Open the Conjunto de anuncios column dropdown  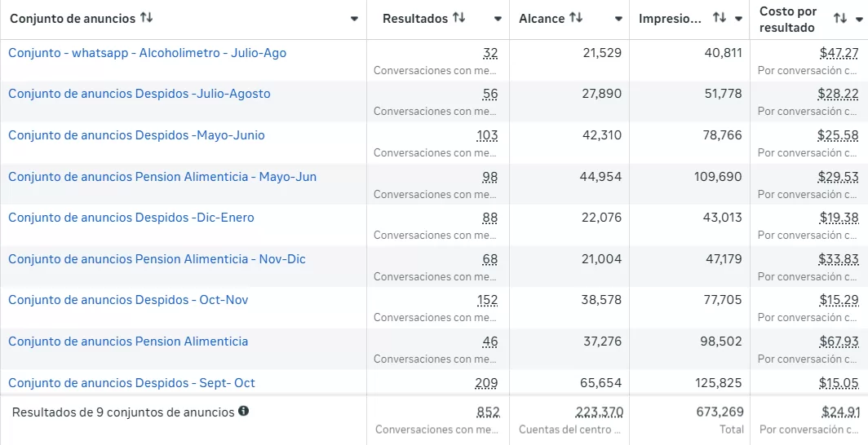354,19
